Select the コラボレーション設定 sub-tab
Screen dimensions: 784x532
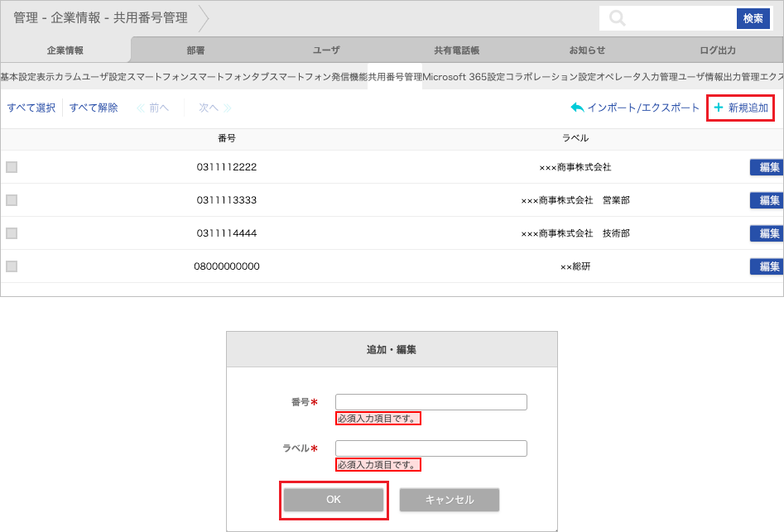(551, 77)
